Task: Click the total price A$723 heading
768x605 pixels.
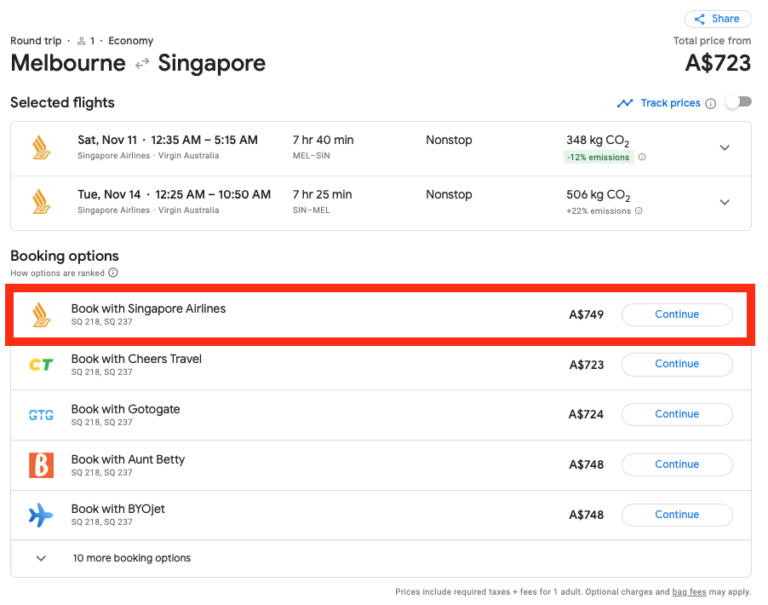Action: [x=718, y=63]
